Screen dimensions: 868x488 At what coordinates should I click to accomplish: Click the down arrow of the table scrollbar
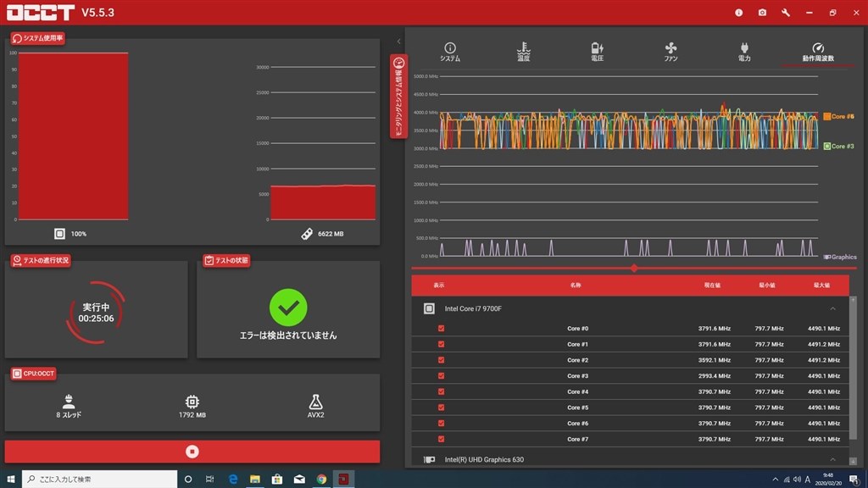pyautogui.click(x=853, y=461)
